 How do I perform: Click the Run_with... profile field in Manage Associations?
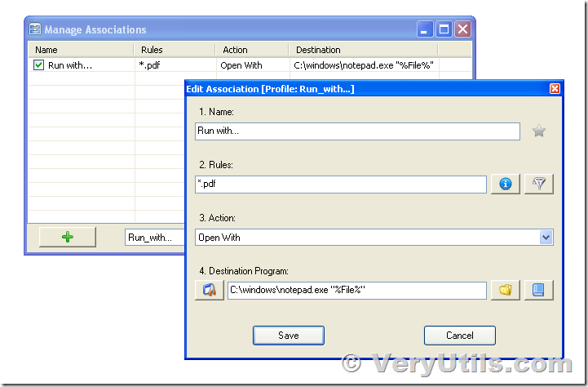coord(154,238)
